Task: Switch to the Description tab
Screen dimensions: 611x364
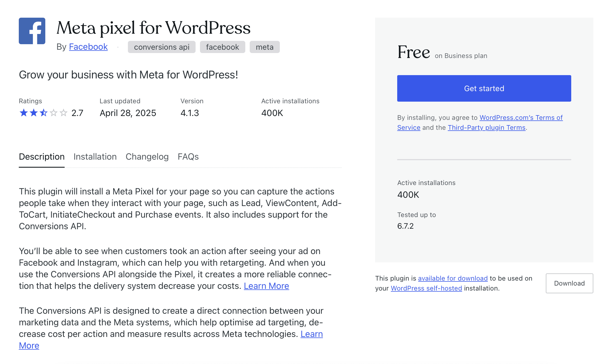Action: click(x=42, y=157)
